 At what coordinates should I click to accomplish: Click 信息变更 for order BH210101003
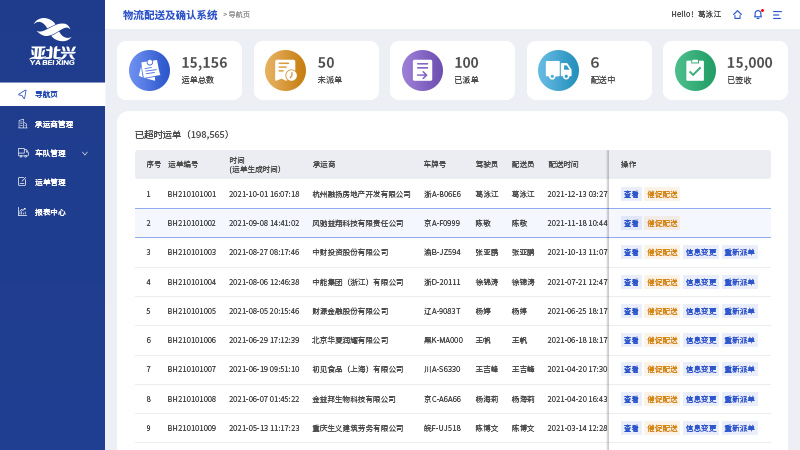(x=701, y=253)
